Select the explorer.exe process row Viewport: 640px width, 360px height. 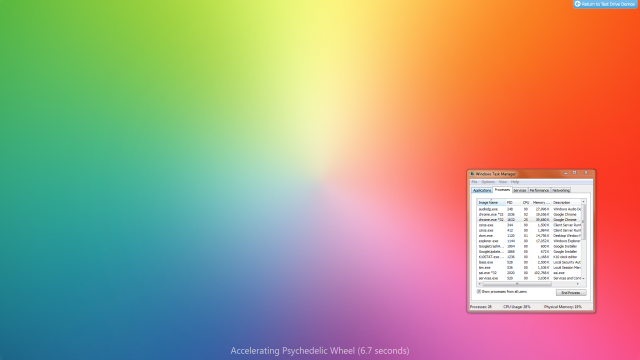pos(529,241)
